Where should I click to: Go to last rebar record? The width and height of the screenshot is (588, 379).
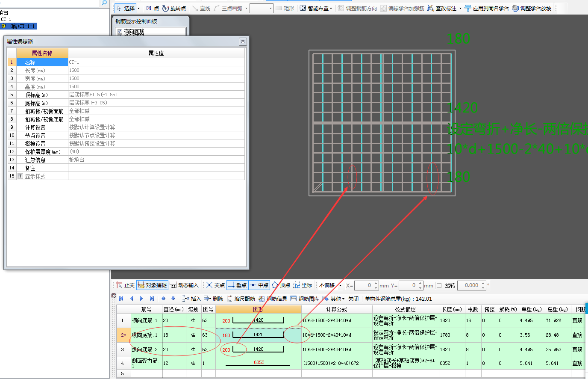[x=152, y=299]
